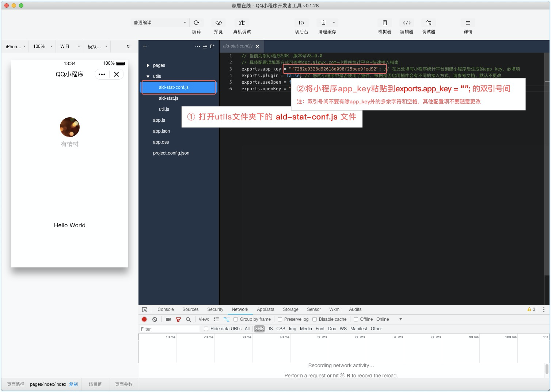Switch to large request rows view

[x=216, y=319]
